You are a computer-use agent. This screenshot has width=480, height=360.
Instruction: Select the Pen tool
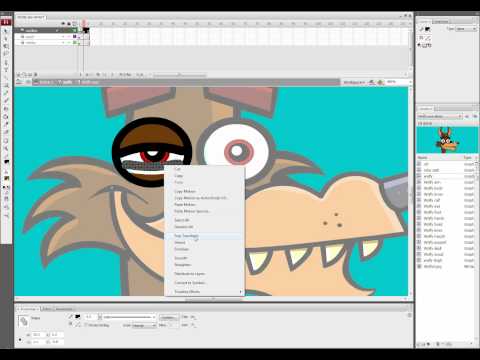(x=6, y=62)
